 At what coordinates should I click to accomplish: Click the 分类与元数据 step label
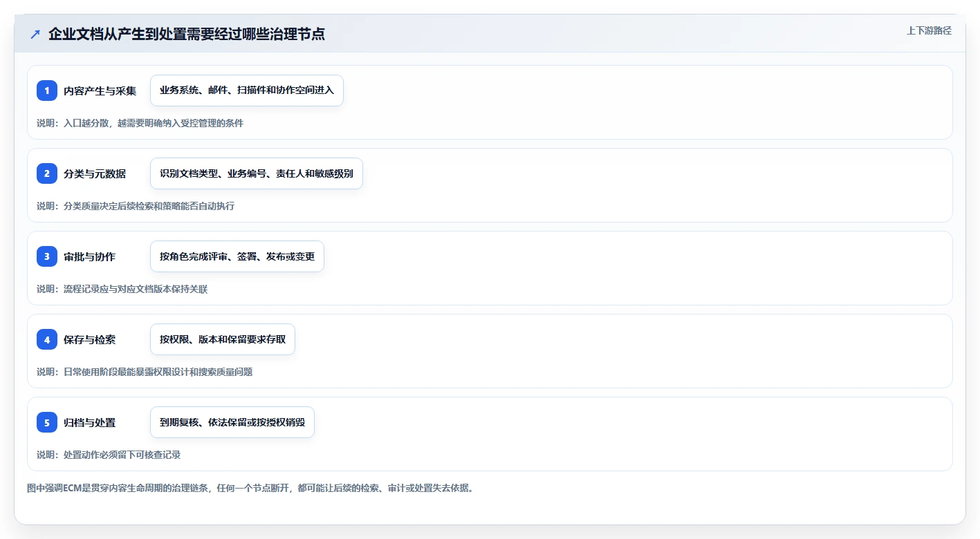(95, 173)
